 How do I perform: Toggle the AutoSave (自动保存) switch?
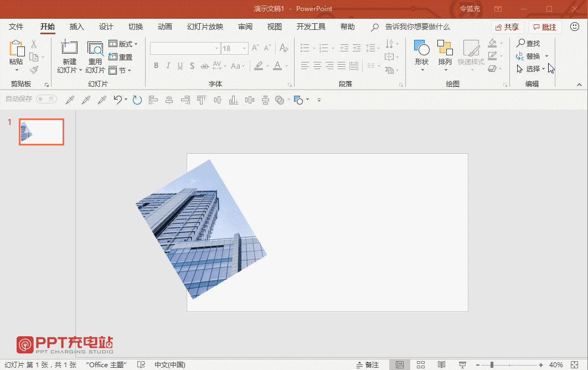tap(47, 99)
